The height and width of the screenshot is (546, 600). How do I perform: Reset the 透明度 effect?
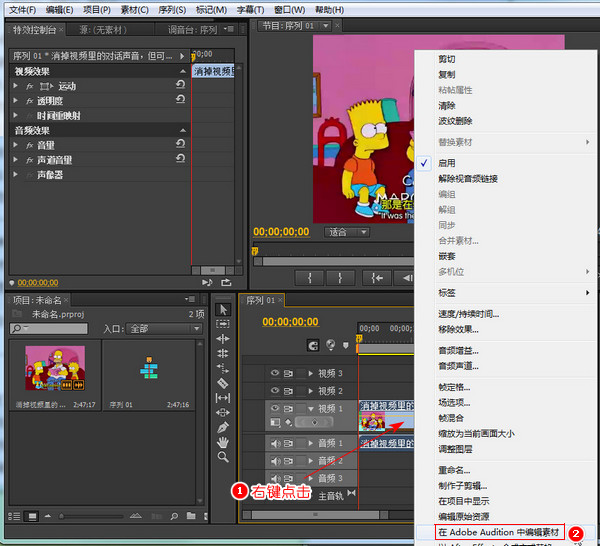coord(181,99)
